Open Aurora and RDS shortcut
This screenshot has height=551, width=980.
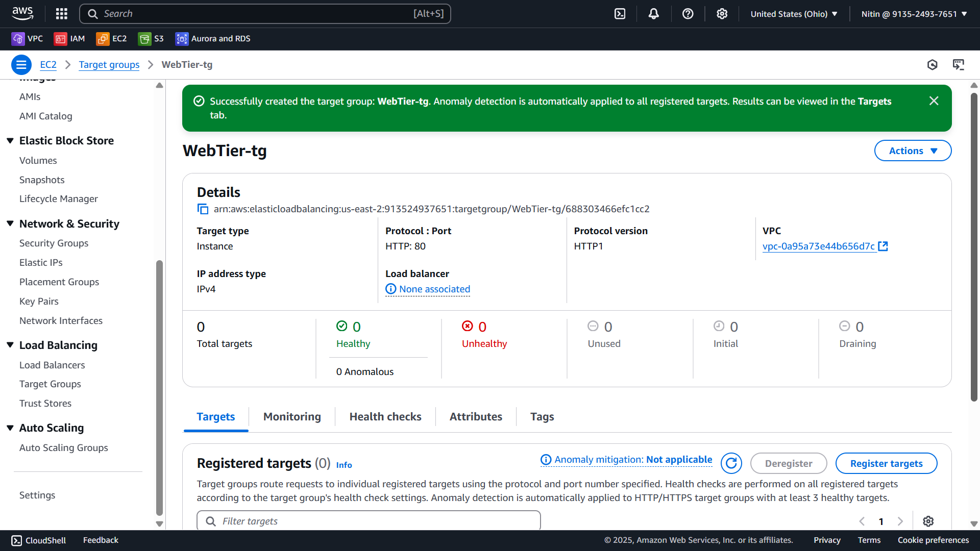click(213, 39)
